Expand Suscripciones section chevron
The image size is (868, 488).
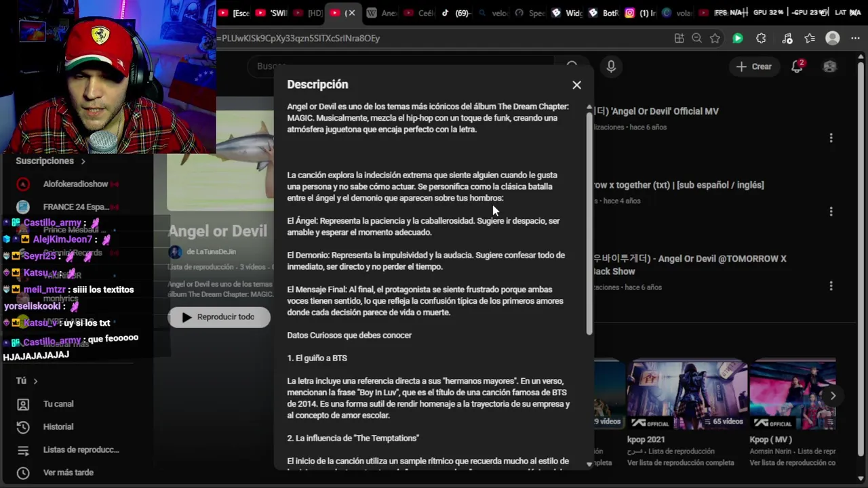coord(83,161)
